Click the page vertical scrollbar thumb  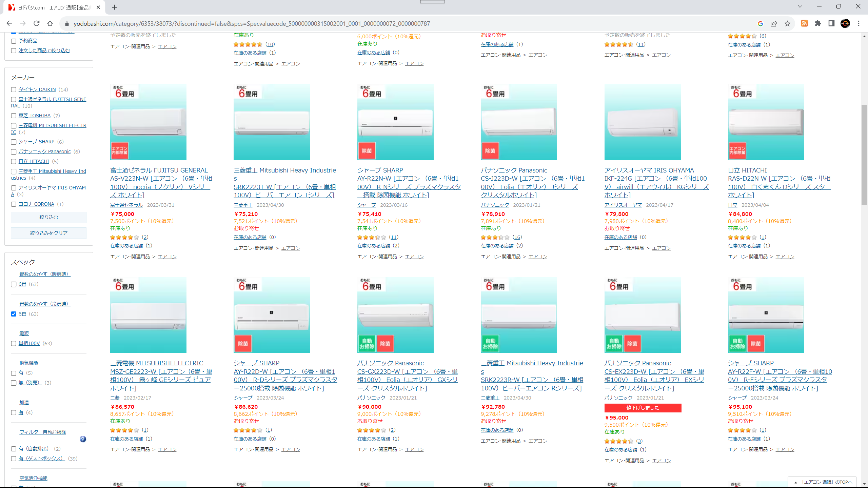[864, 155]
